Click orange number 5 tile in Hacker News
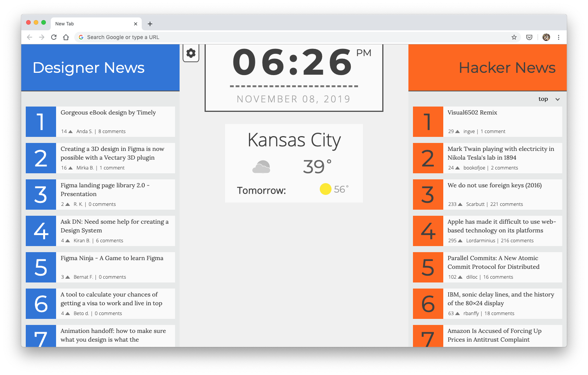Viewport: 588px width, 375px height. 428,267
